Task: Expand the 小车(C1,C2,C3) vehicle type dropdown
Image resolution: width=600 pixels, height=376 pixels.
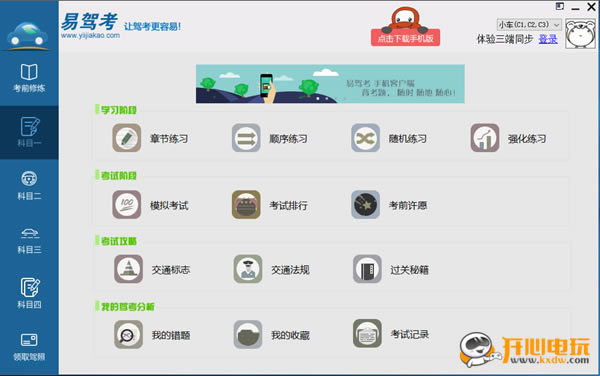Action: coord(529,24)
